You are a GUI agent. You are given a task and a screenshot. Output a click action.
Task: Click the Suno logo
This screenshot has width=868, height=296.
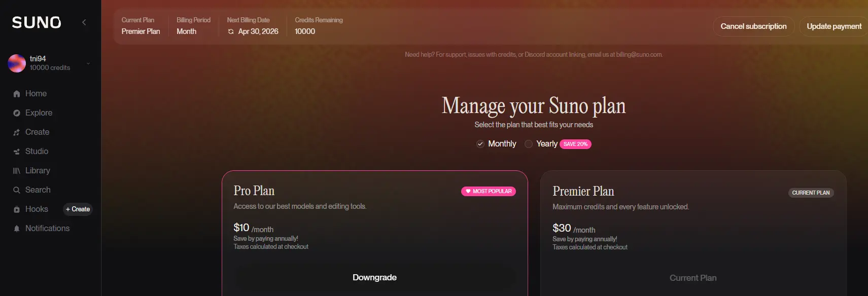click(x=37, y=22)
